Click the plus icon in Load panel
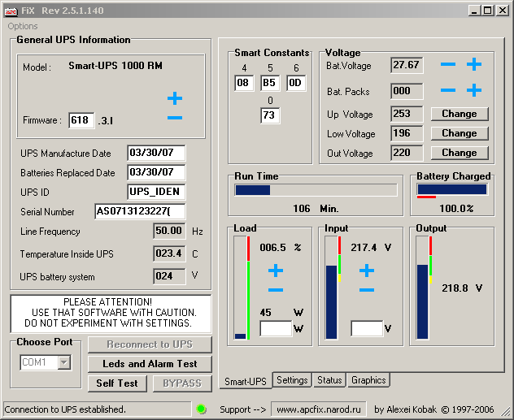This screenshot has width=514, height=420. [276, 271]
